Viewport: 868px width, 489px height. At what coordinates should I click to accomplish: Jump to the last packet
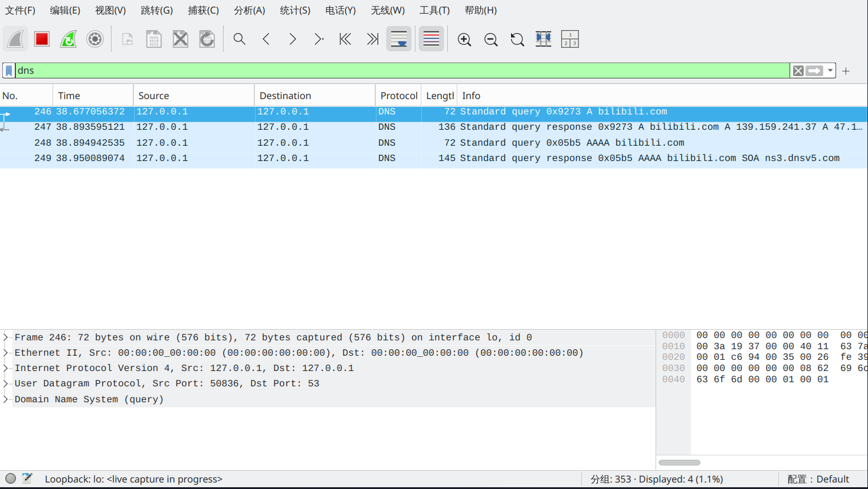pos(372,40)
